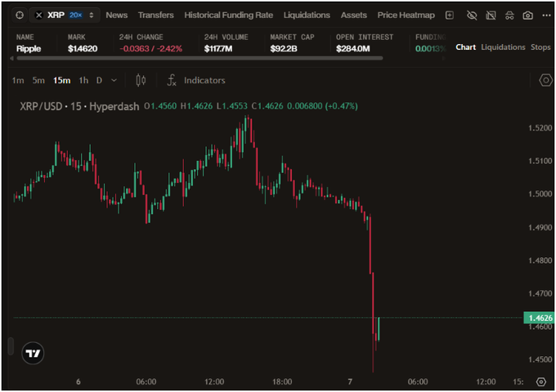This screenshot has width=556, height=392.
Task: Click the -0.0363 / -2.42% 24H change value
Action: pyautogui.click(x=150, y=48)
